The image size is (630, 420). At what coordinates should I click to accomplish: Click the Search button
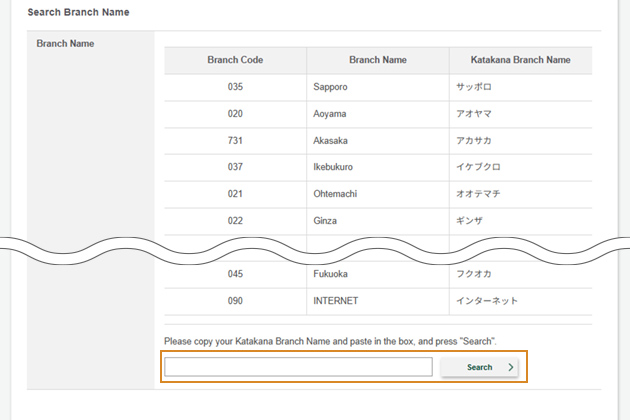[480, 367]
